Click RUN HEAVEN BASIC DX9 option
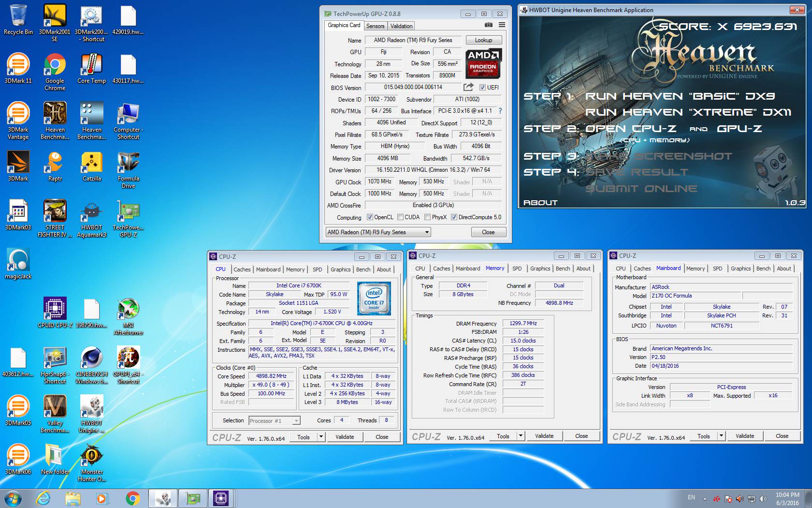Screen dimensions: 812x508 [680, 96]
